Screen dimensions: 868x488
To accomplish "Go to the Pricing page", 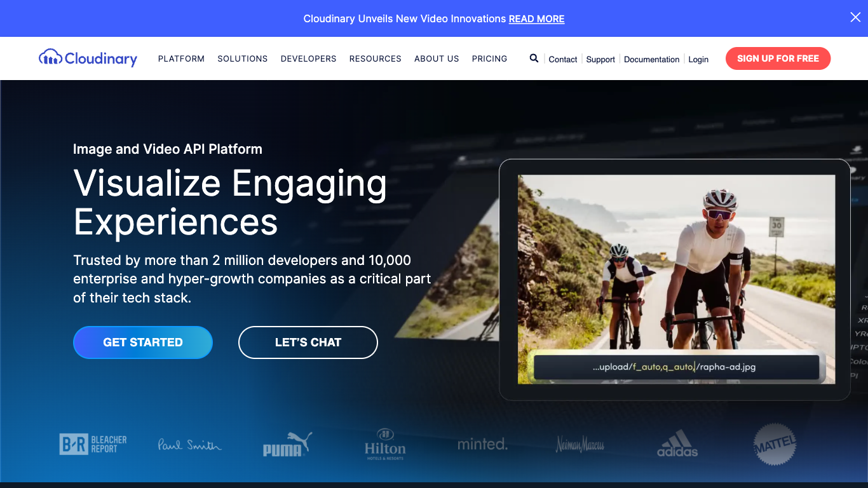I will (x=489, y=58).
